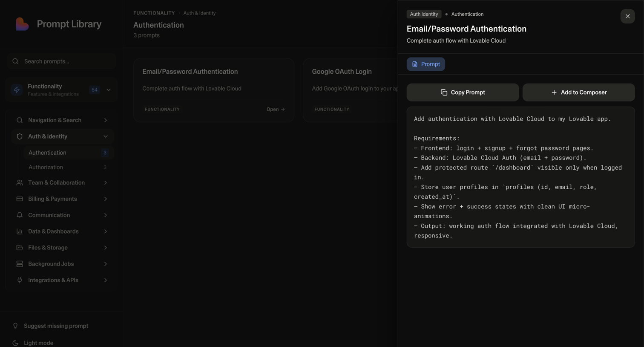Close the prompt detail panel
The height and width of the screenshot is (347, 644).
(627, 16)
